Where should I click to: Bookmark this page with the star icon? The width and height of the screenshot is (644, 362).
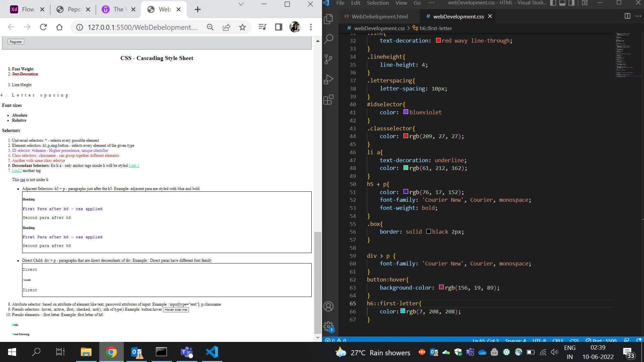coord(243,27)
